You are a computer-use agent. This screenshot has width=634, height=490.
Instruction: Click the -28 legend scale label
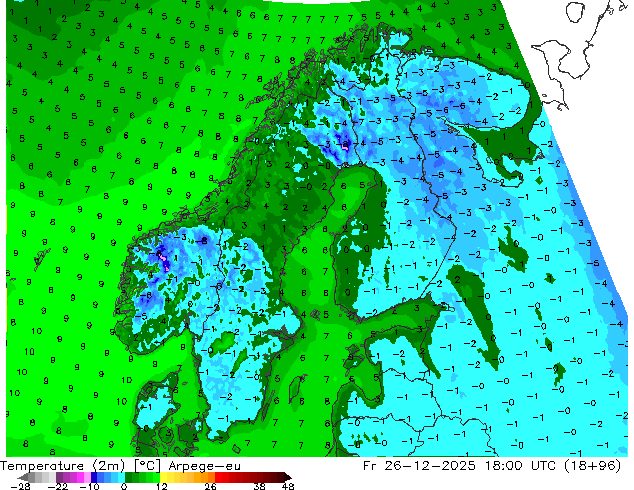tap(20, 486)
